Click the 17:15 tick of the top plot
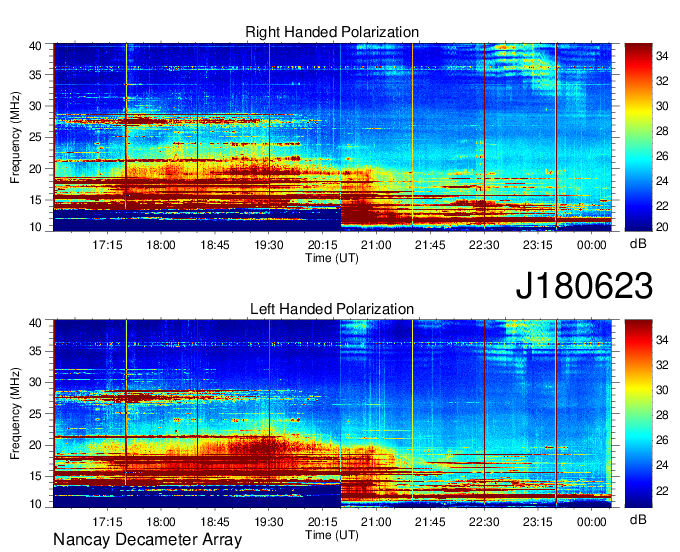Screen dimensions: 680x552 (x=107, y=245)
